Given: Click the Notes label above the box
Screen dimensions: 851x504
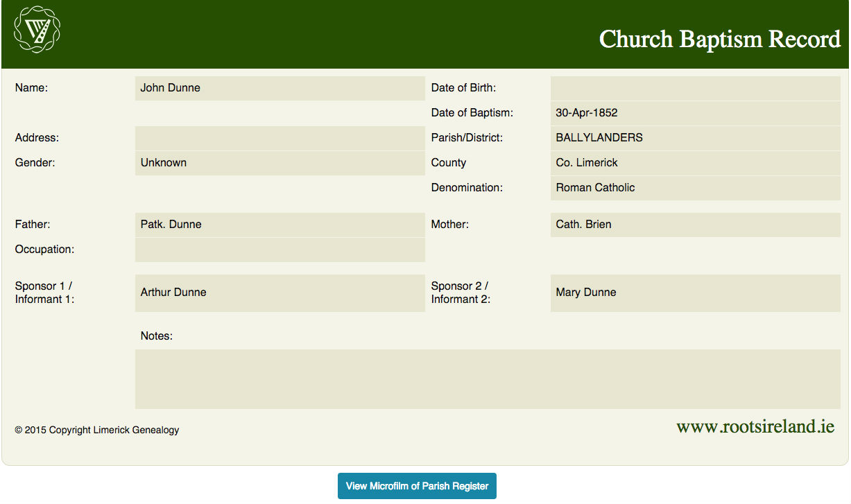Looking at the screenshot, I should (x=156, y=336).
